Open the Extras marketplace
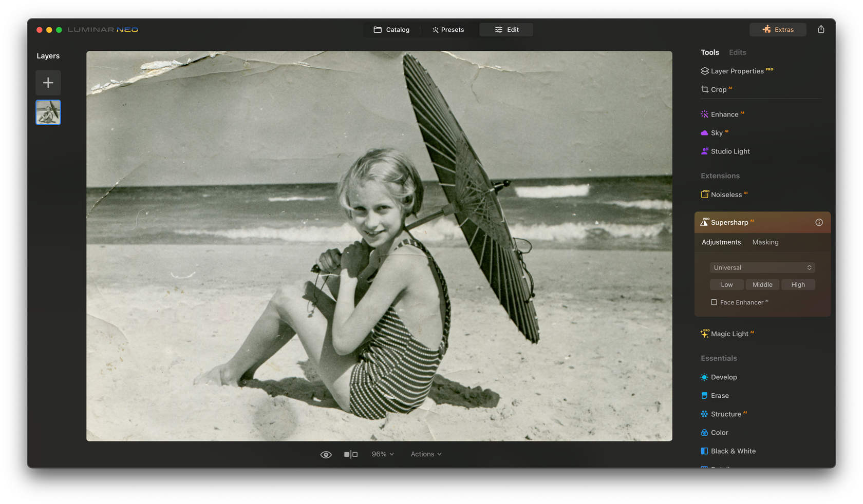The width and height of the screenshot is (863, 504). click(x=777, y=29)
